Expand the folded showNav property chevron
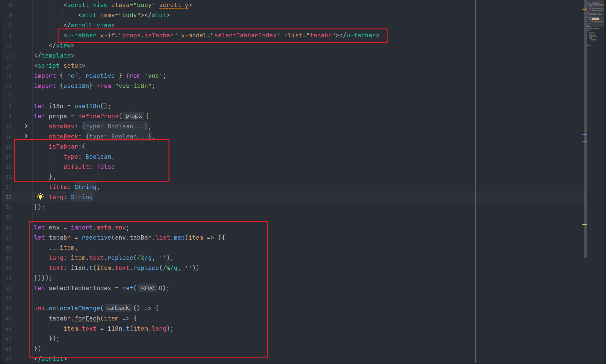Image resolution: width=606 pixels, height=364 pixels. point(26,126)
